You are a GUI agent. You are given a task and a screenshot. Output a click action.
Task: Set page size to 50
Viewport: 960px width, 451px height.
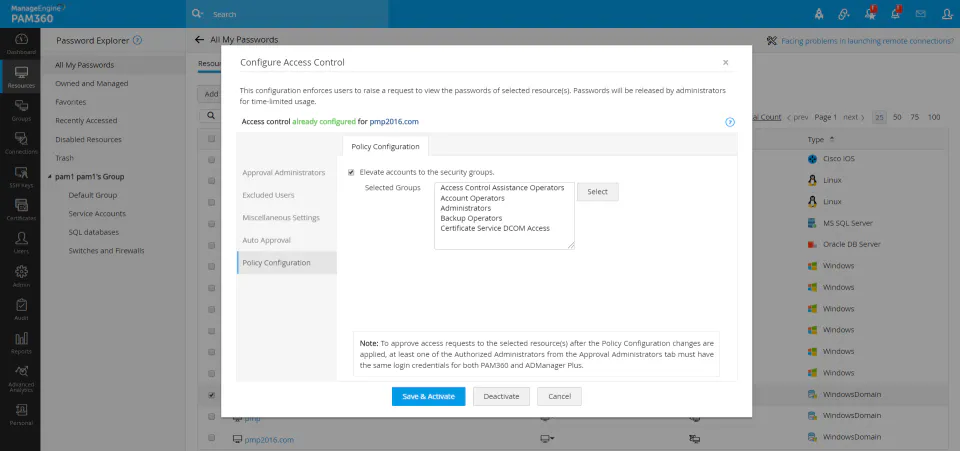(x=897, y=117)
